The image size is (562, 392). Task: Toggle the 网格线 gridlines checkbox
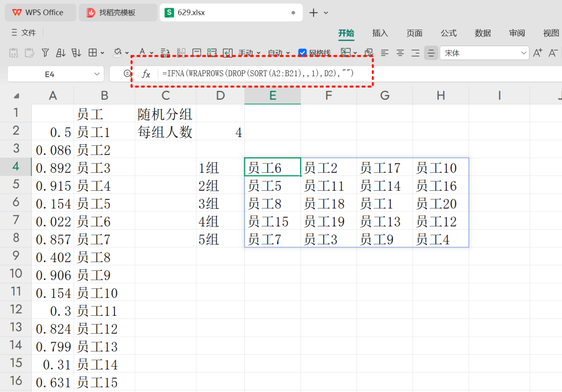click(x=302, y=53)
